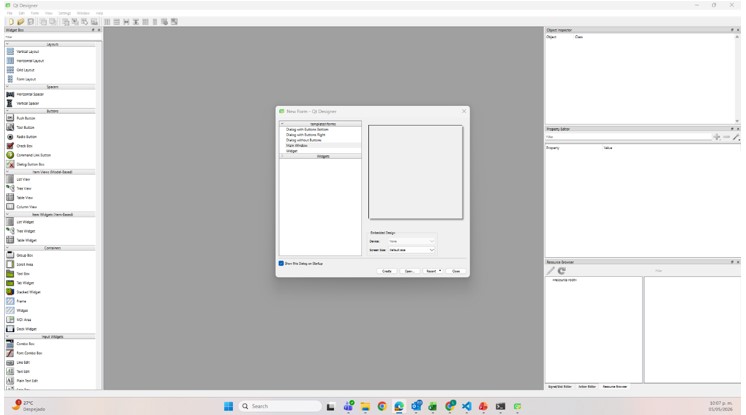Select the Horizontal Spacer icon

10,94
